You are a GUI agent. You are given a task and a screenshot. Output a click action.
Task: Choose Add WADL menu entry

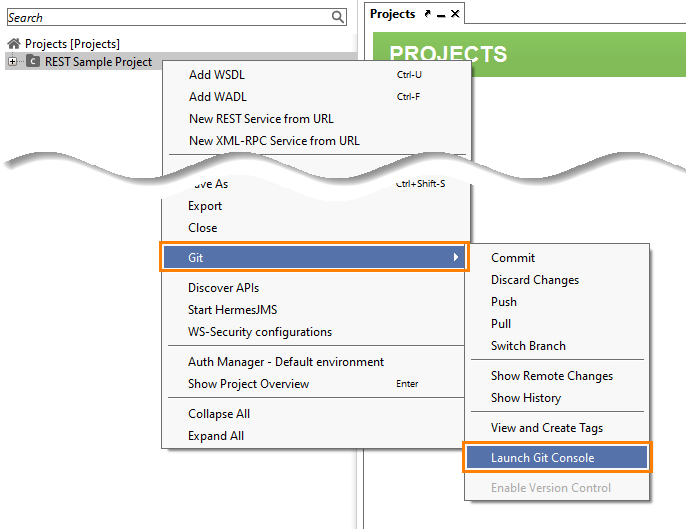point(216,97)
